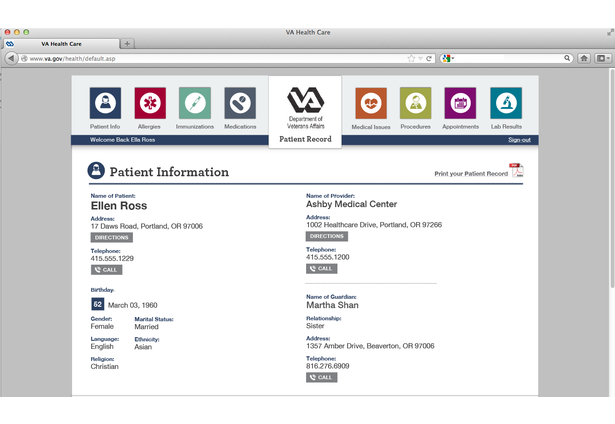The height and width of the screenshot is (424, 615).
Task: Open the Lab Results microscope icon
Action: pyautogui.click(x=506, y=103)
